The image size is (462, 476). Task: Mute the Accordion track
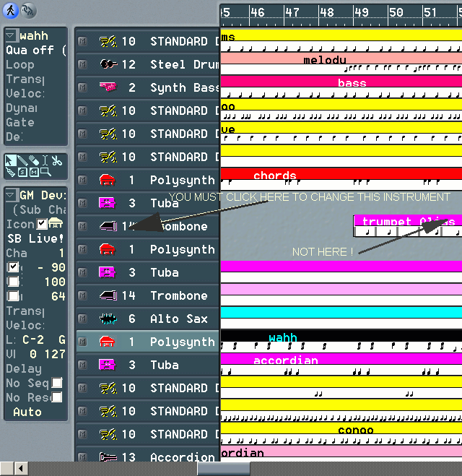pyautogui.click(x=82, y=457)
